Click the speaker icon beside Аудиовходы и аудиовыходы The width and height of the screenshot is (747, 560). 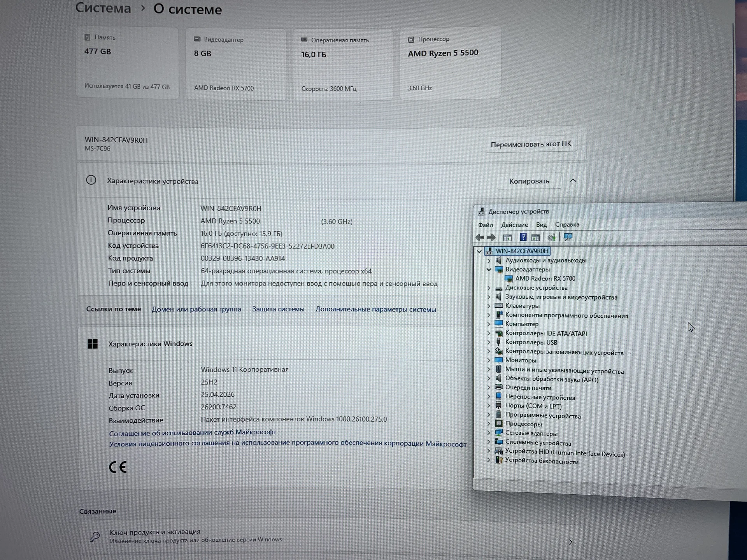(x=499, y=260)
